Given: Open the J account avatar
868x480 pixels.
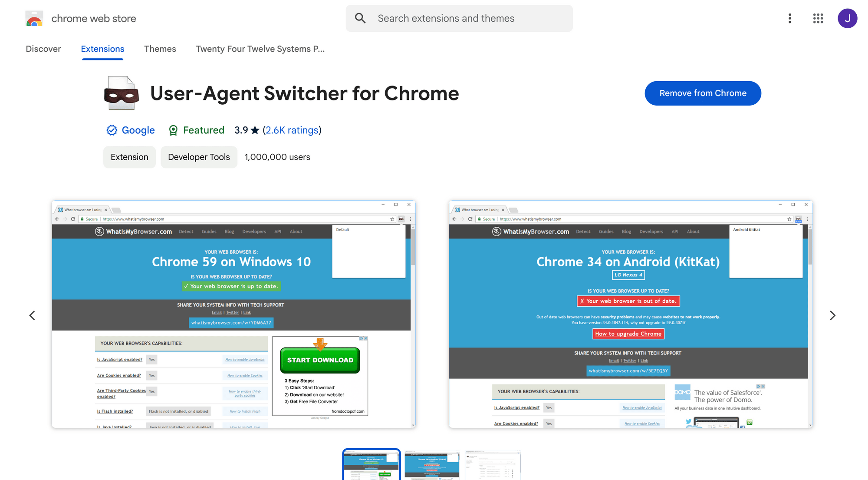Looking at the screenshot, I should coord(847,18).
